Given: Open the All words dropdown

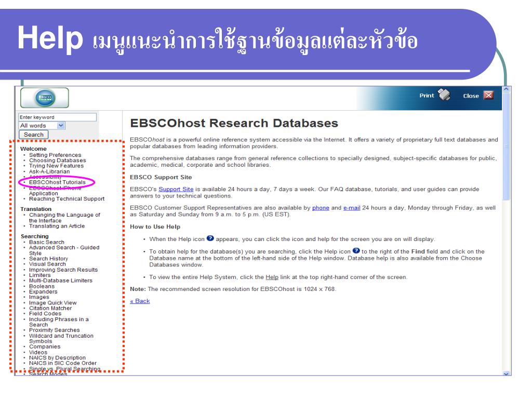Looking at the screenshot, I should (x=42, y=126).
